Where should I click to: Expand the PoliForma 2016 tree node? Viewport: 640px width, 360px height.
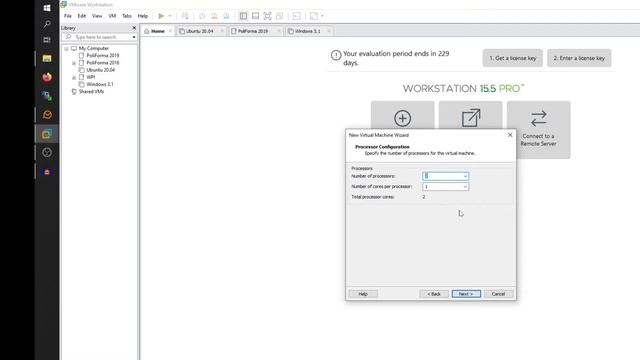click(74, 63)
